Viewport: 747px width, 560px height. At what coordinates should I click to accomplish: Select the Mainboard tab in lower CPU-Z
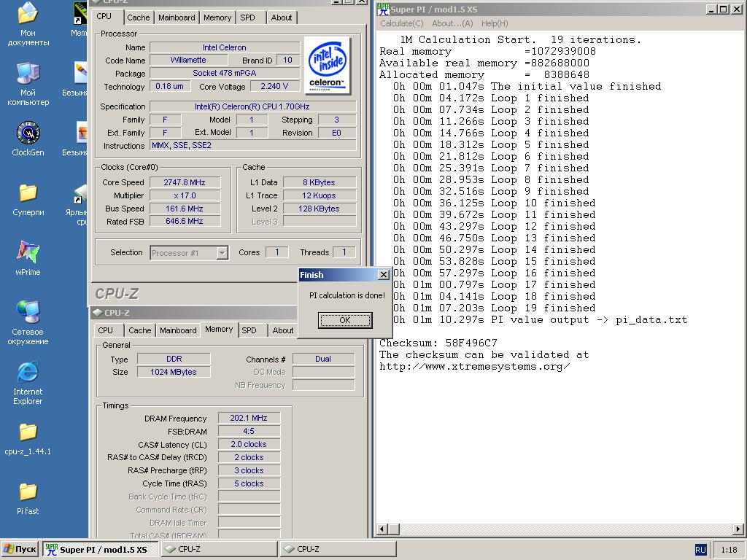coord(178,330)
